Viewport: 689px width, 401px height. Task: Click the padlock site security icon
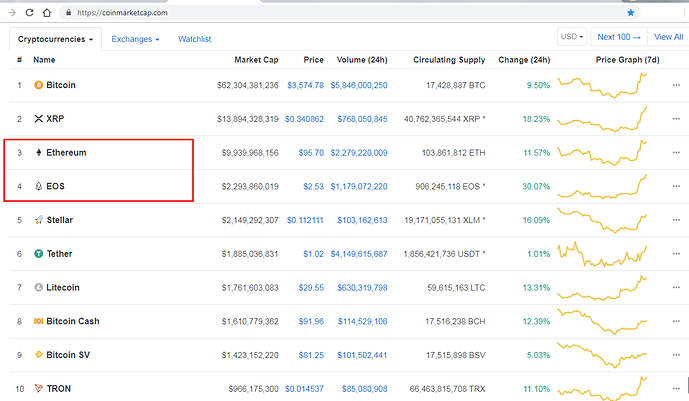[x=69, y=13]
